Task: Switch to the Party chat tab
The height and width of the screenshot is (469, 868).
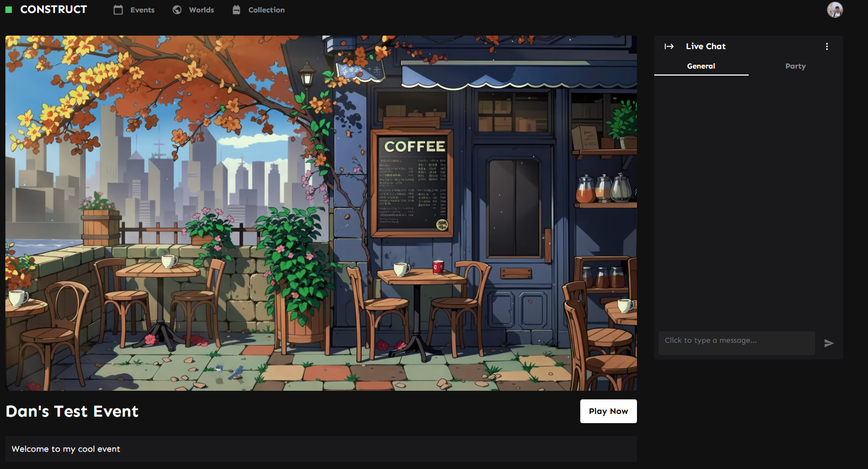Action: pyautogui.click(x=795, y=66)
